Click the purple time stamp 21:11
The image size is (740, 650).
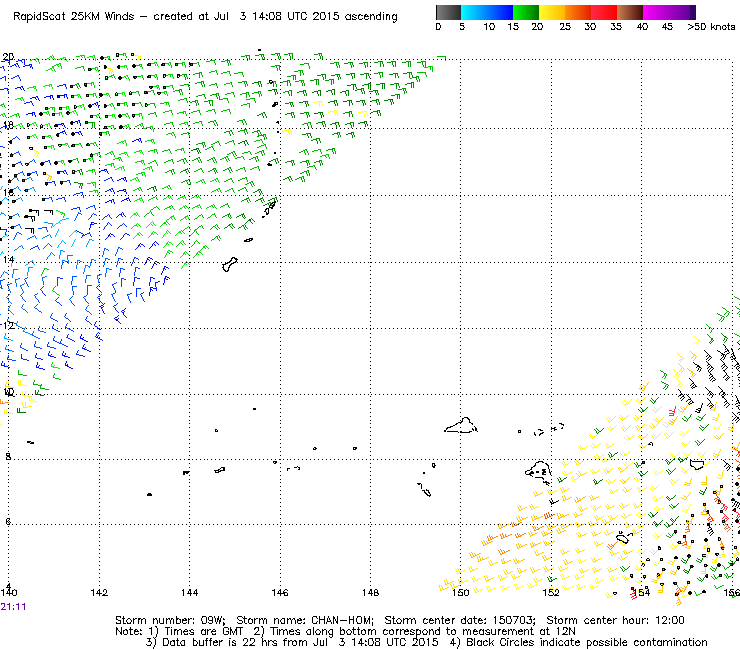(x=13, y=607)
